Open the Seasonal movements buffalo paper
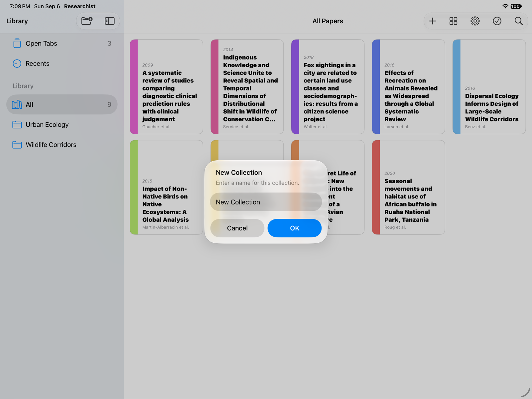 tap(408, 187)
